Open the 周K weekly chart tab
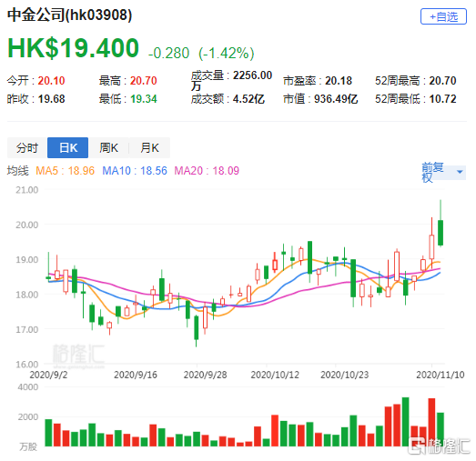The width and height of the screenshot is (476, 461). pos(108,147)
